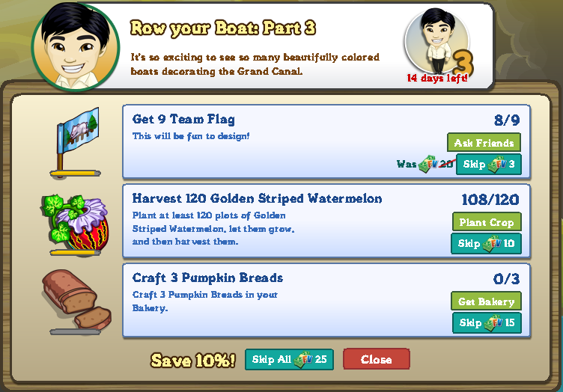Skip Pumpkin Breads task for 15 cash

tap(487, 322)
